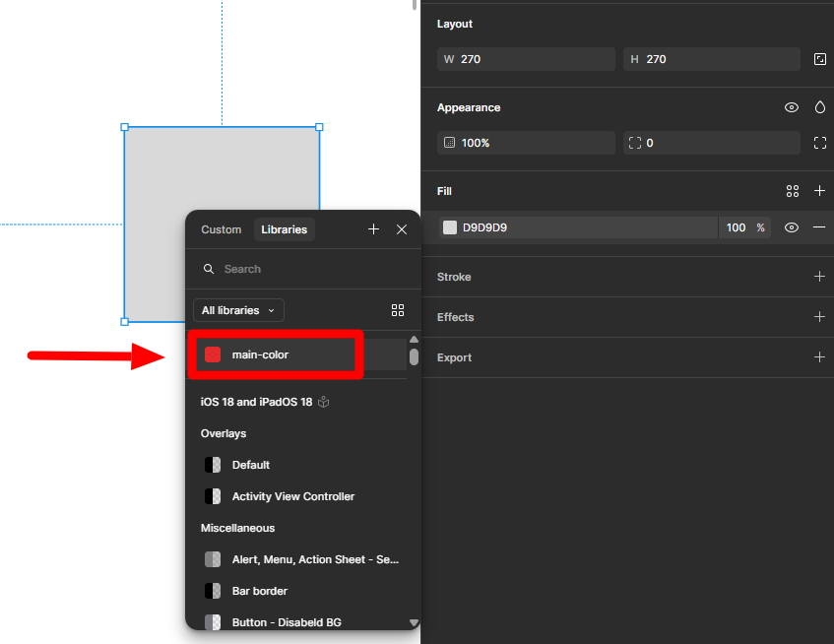Viewport: 834px width, 644px height.
Task: Add a new fill with plus icon
Action: (819, 190)
